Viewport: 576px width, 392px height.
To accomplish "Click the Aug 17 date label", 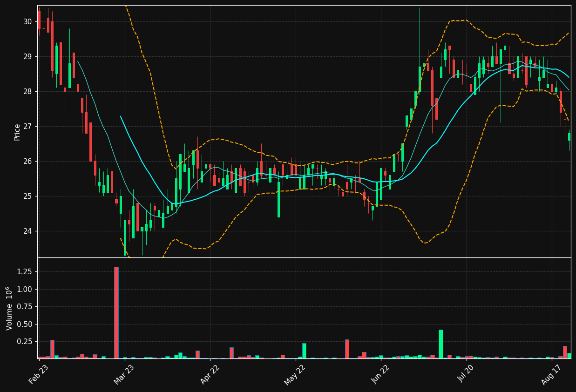I will 551,374.
